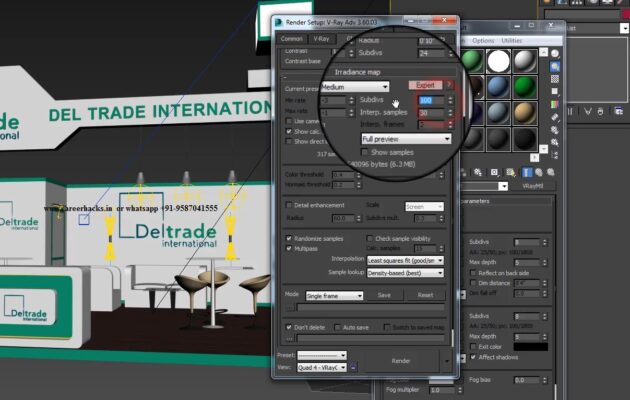Click the Expert mode button
Viewport: 630px width, 400px height.
point(425,86)
